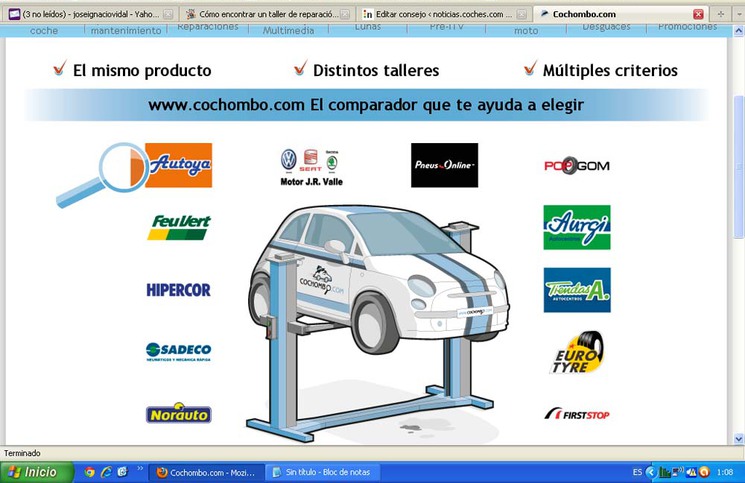
Task: Open the Tiendas A. autocentros logo
Action: click(577, 290)
